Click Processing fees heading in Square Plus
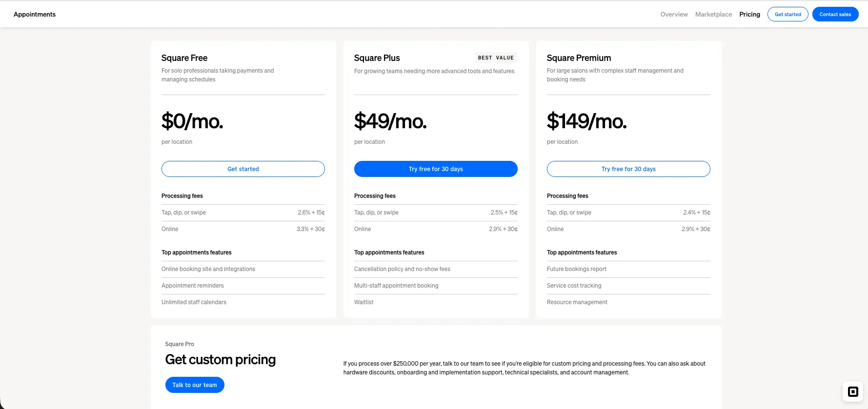 coord(375,196)
